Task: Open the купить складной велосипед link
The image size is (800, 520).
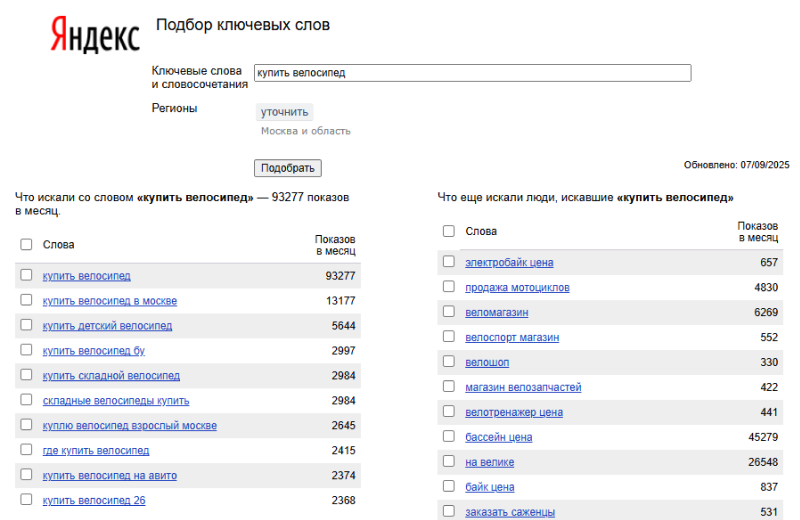Action: coord(111,376)
